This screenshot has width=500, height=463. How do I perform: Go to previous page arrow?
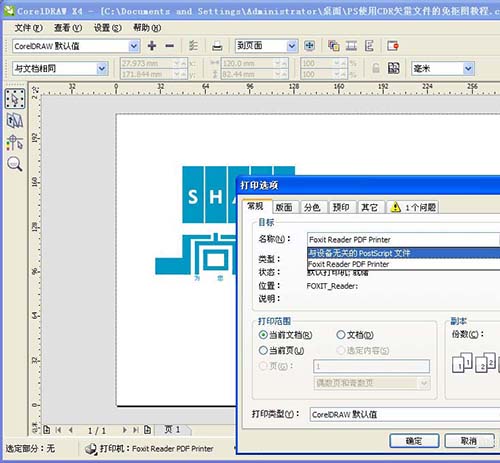click(71, 430)
